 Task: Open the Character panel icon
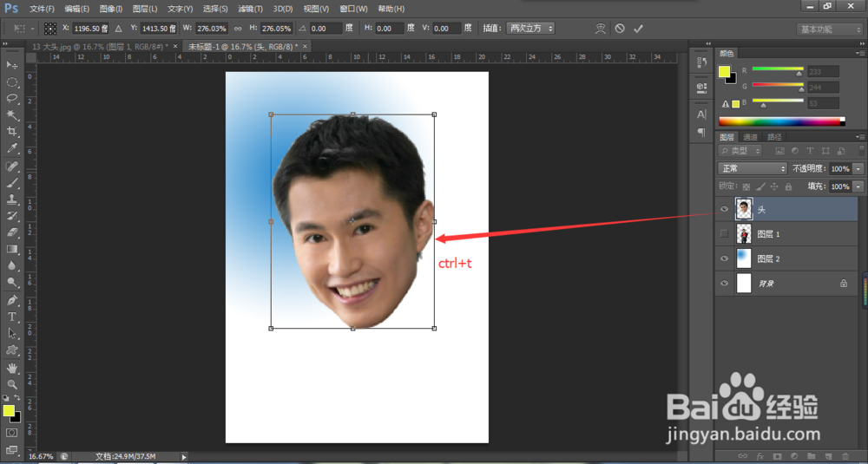click(702, 114)
